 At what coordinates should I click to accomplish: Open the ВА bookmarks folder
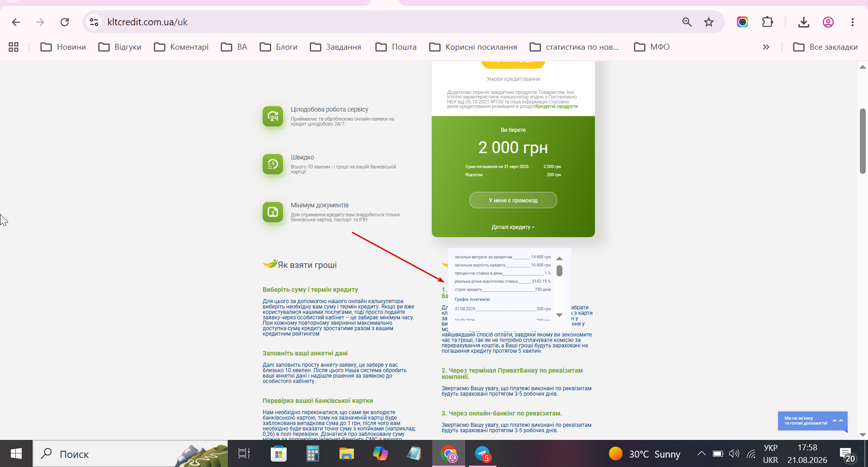(x=234, y=47)
